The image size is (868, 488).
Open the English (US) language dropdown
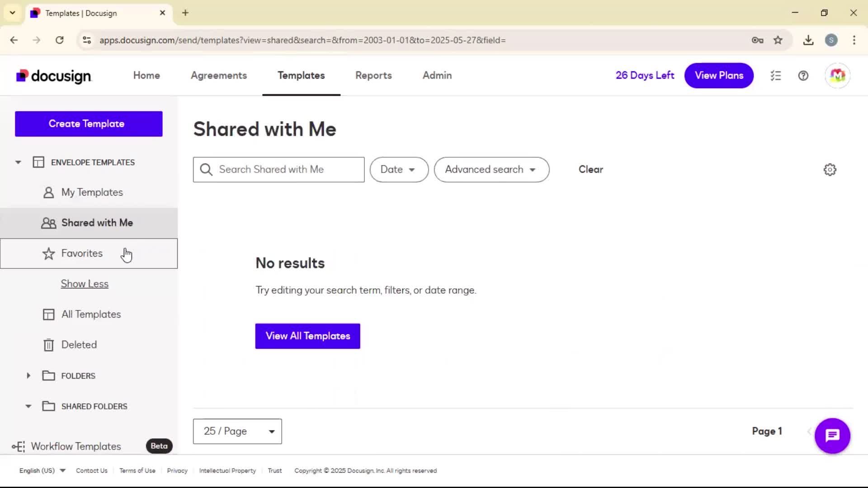[42, 470]
